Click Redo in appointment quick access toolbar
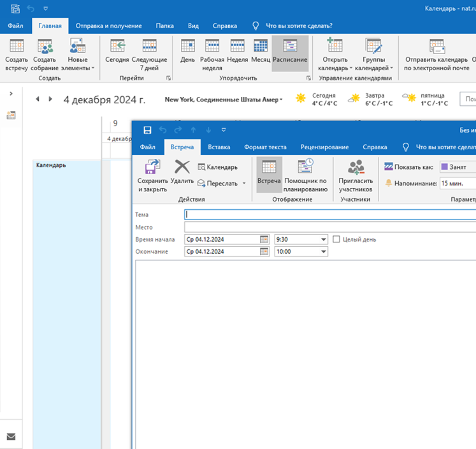Image resolution: width=476 pixels, height=449 pixels. pos(178,130)
